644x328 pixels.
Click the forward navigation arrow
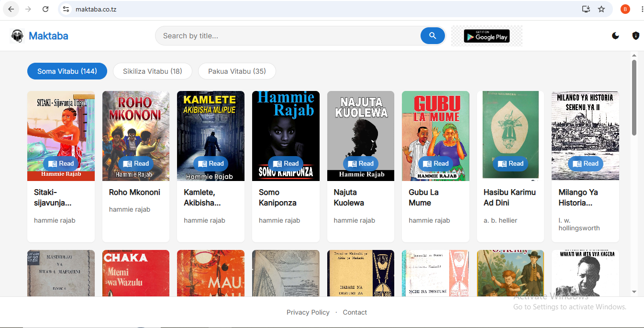pos(28,9)
